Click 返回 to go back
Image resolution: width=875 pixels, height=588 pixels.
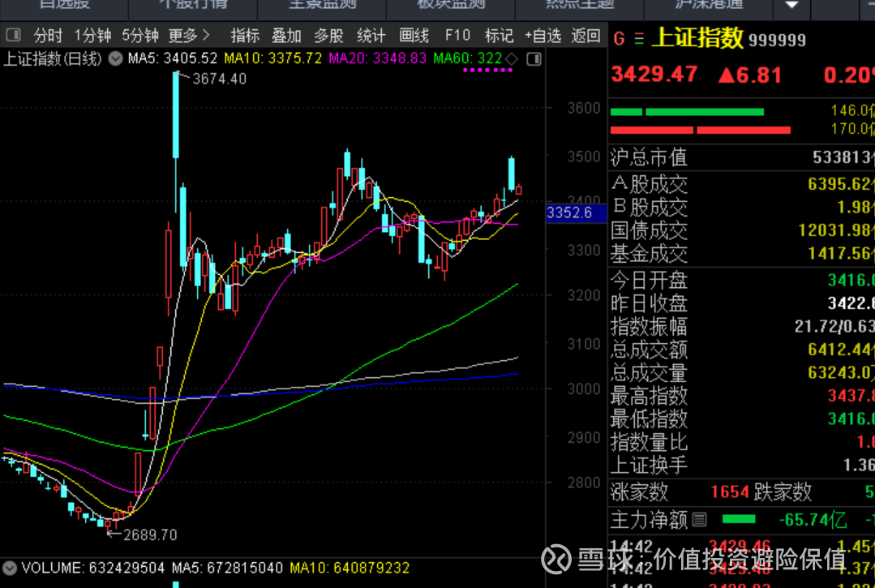tap(585, 36)
